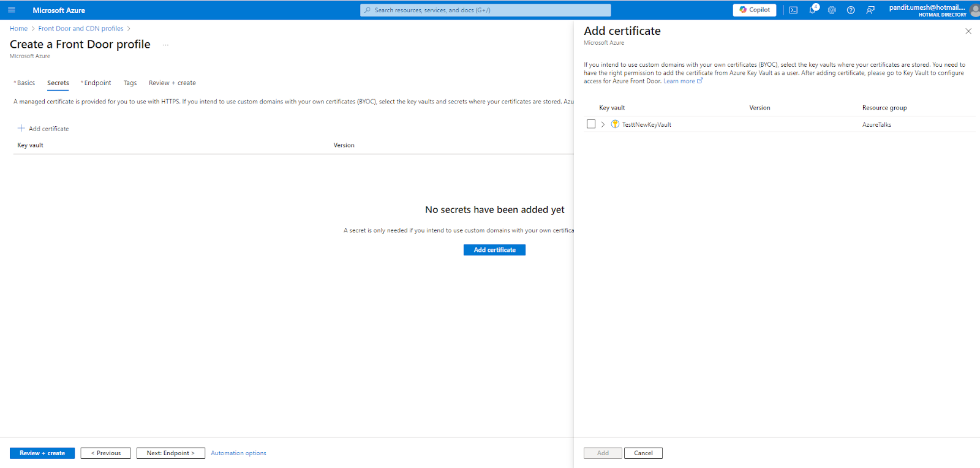Click the Resource group column header

coord(884,108)
